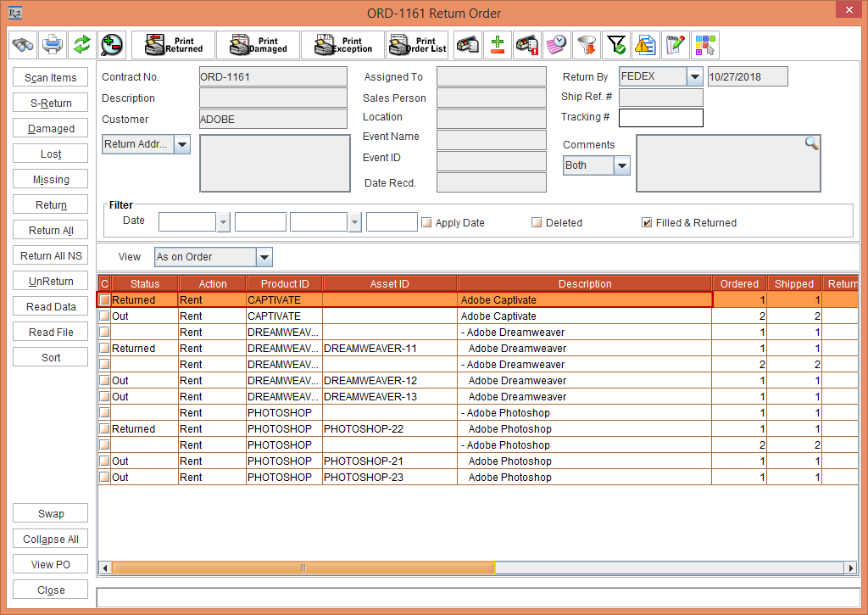
Task: Toggle the Deleted checkbox
Action: tap(537, 223)
